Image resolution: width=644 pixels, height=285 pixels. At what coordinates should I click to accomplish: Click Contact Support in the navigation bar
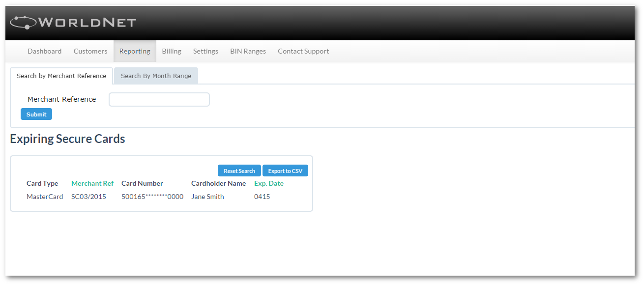coord(303,51)
